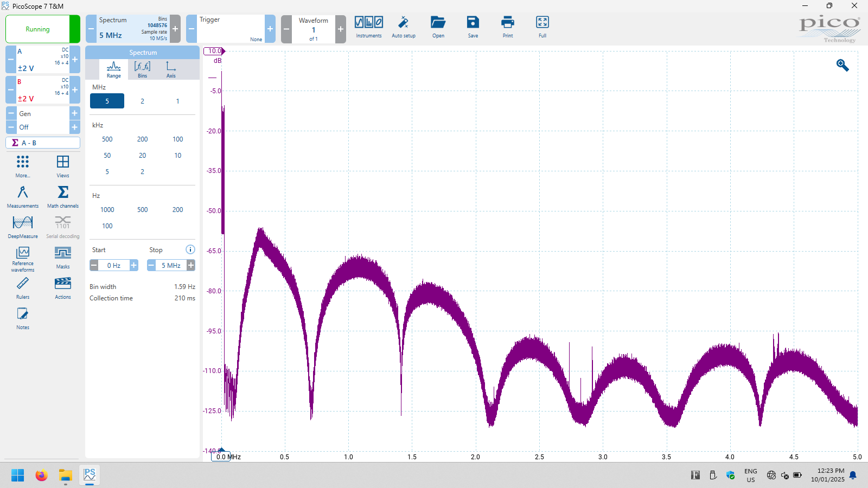Open notification bell in system tray

coord(853,475)
